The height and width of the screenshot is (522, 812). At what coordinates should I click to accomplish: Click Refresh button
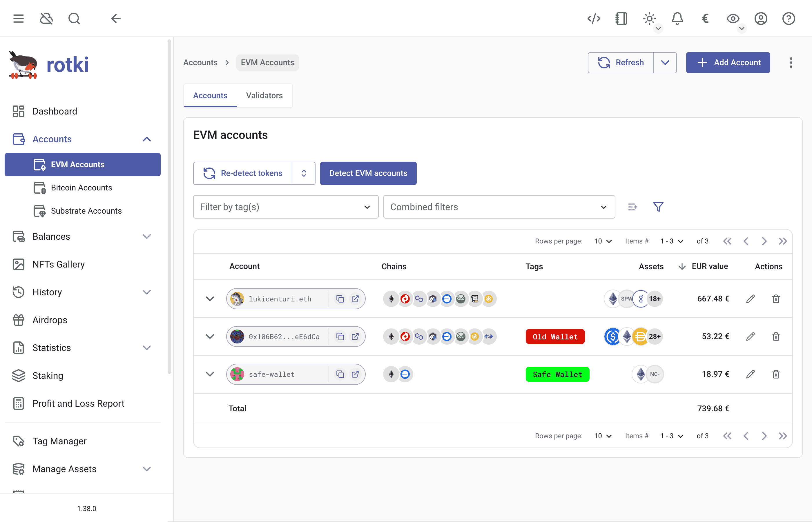click(x=620, y=62)
